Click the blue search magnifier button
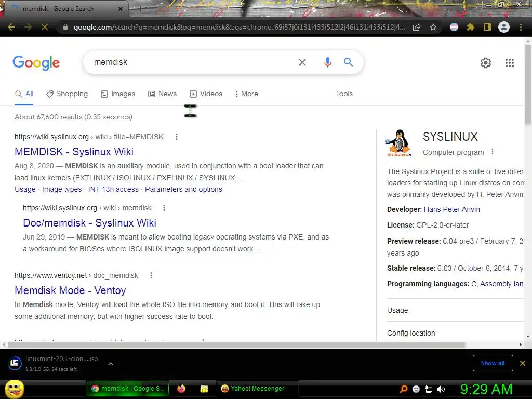The height and width of the screenshot is (399, 532). (x=348, y=62)
